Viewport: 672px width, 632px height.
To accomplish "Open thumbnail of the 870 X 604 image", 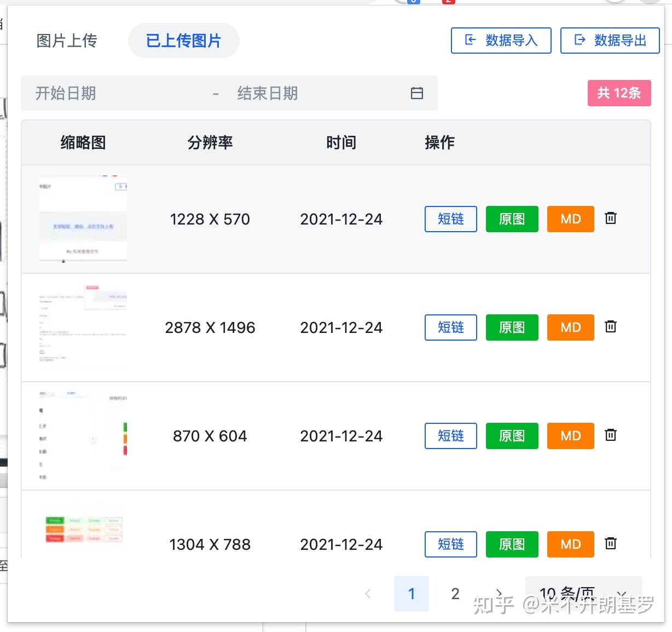I will coord(83,436).
